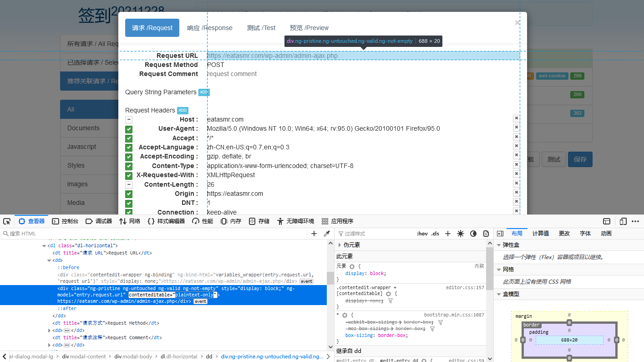Viewport: 644px width, 362px height.
Task: Toggle the :hov pseudo-class panel
Action: point(422,233)
